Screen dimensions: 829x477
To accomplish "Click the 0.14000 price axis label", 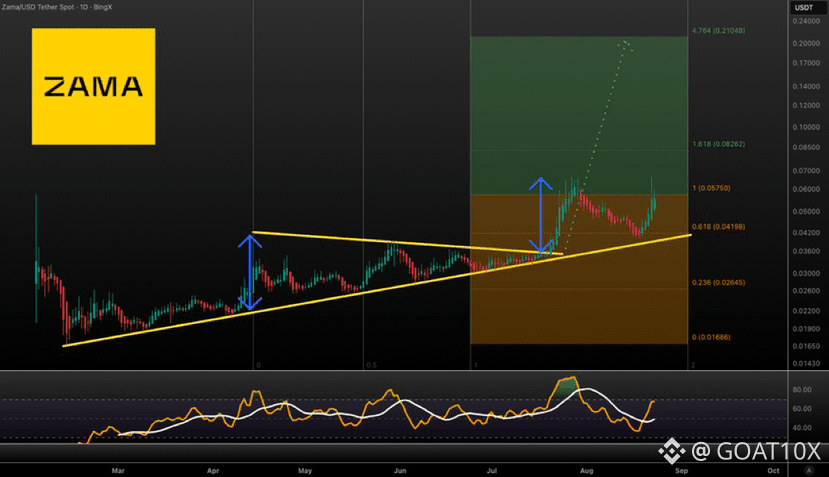I will click(x=806, y=86).
